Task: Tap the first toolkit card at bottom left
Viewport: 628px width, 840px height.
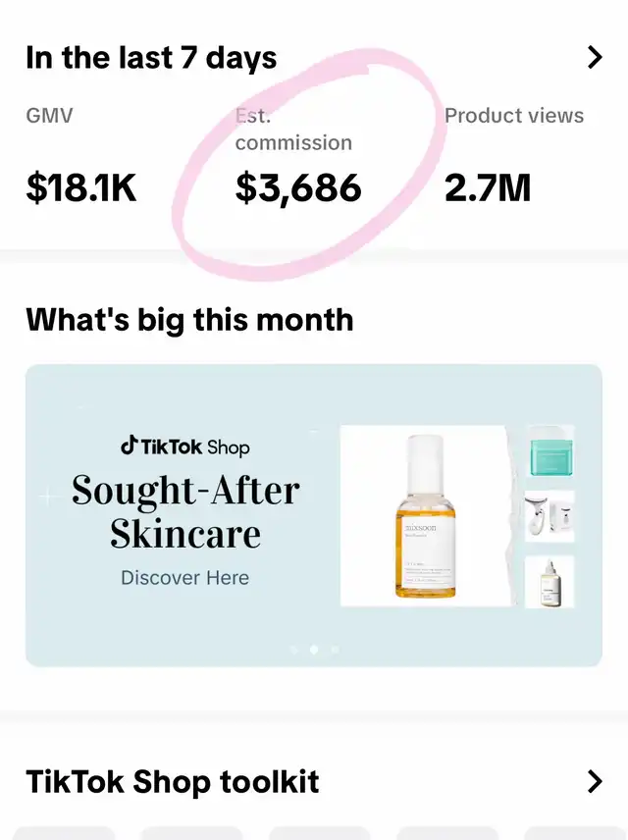Action: [64, 833]
